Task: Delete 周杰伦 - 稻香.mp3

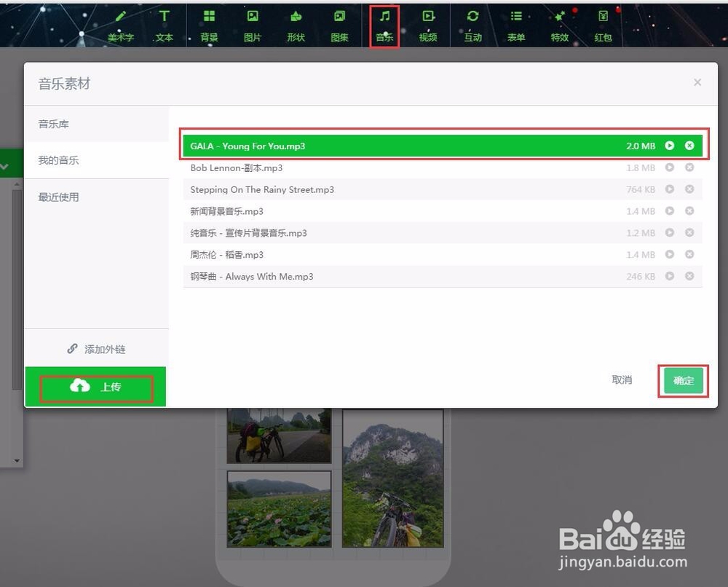Action: 689,254
